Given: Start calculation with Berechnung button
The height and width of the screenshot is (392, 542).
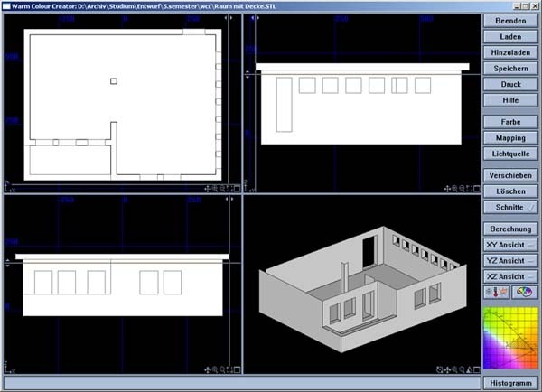Looking at the screenshot, I should point(510,229).
